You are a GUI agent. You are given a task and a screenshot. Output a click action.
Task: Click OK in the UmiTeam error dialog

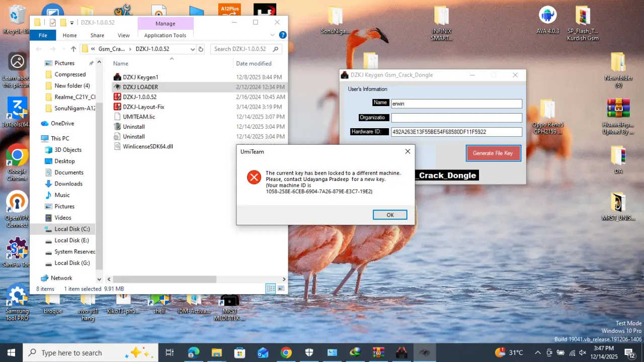(x=390, y=215)
